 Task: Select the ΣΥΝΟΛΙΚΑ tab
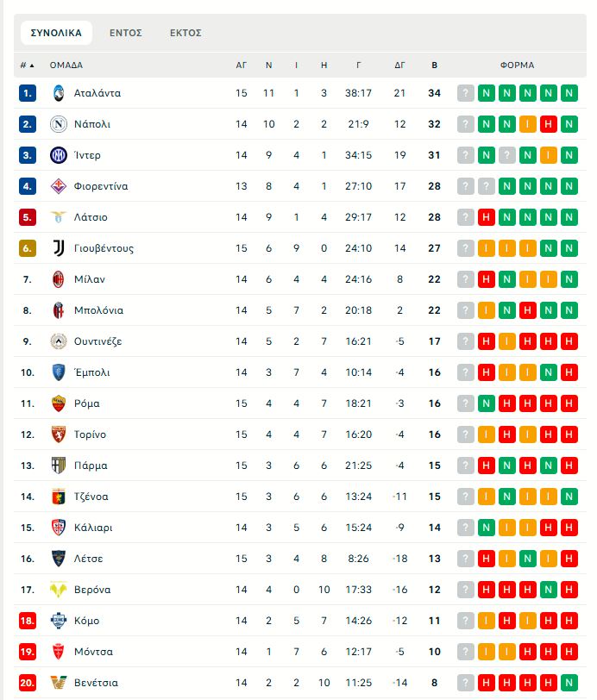(56, 33)
